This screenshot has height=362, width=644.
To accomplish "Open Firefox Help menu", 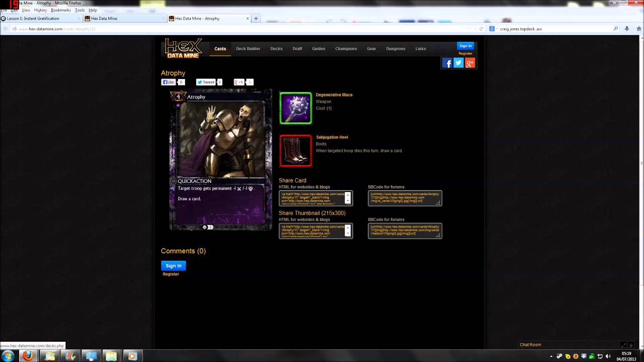I will tap(93, 10).
